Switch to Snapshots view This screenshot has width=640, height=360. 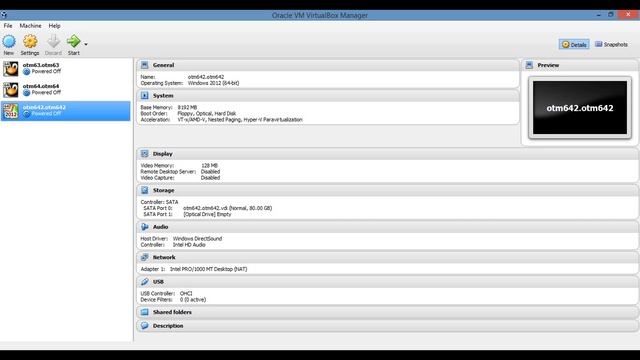click(x=611, y=44)
